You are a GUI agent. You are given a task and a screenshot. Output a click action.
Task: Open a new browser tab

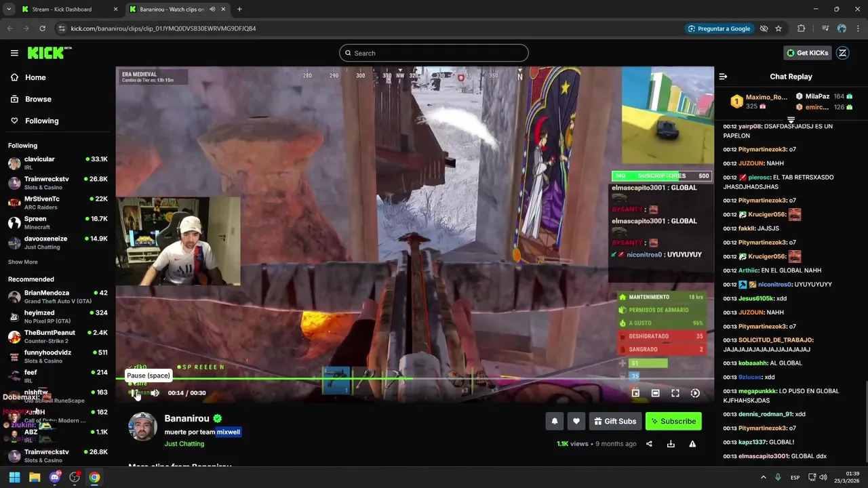click(x=239, y=9)
